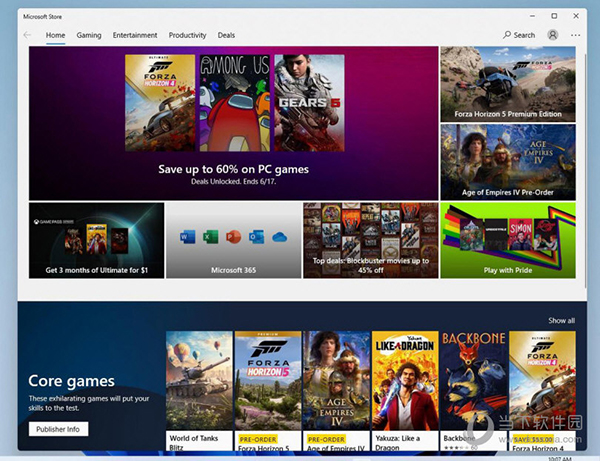Image resolution: width=600 pixels, height=461 pixels.
Task: Open Yakuza: Like a Dragon game card
Action: 405,391
